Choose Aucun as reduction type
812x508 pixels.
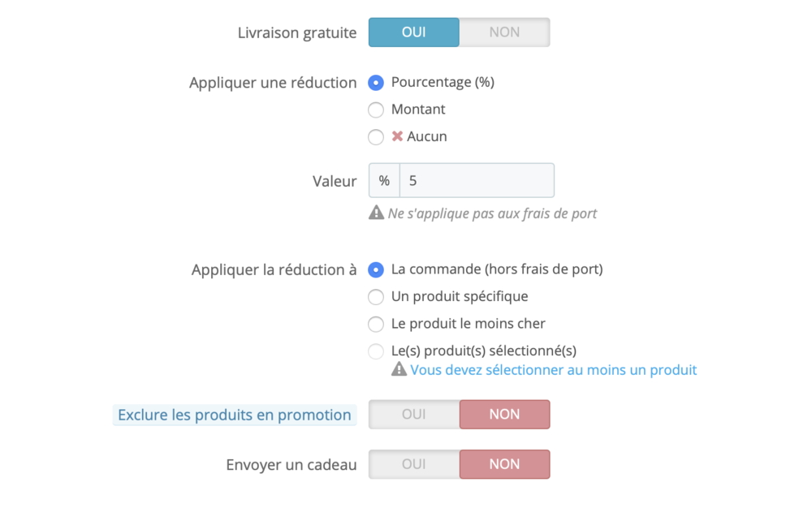tap(375, 136)
